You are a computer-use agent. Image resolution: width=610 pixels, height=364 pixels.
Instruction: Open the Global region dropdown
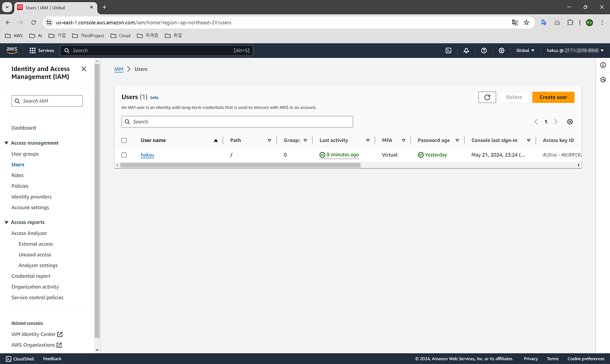(x=525, y=51)
